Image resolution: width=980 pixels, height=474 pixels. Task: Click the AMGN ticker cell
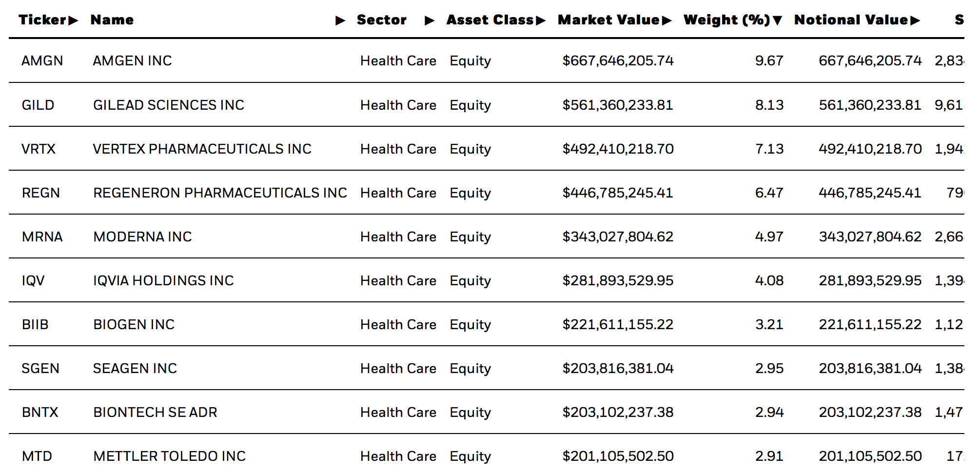point(42,61)
